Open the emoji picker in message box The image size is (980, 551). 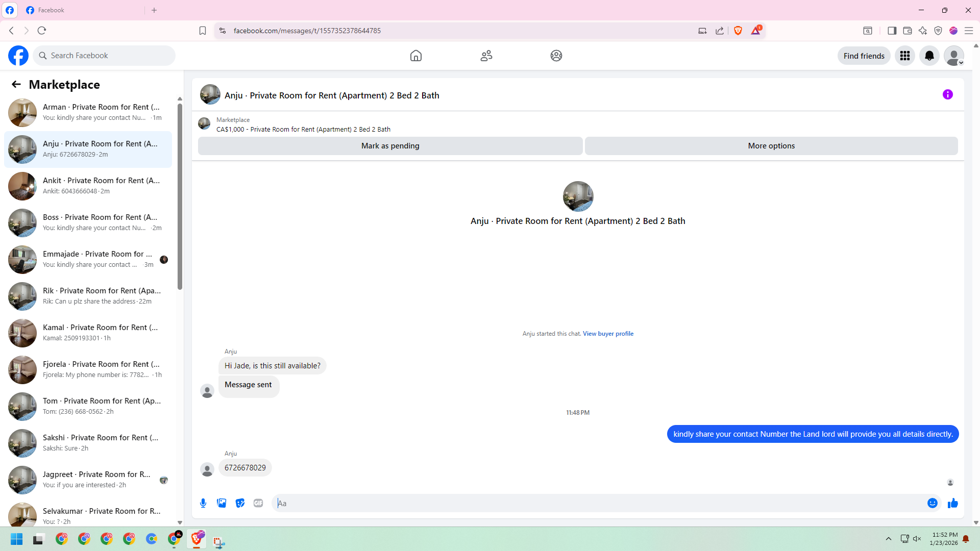pos(932,503)
